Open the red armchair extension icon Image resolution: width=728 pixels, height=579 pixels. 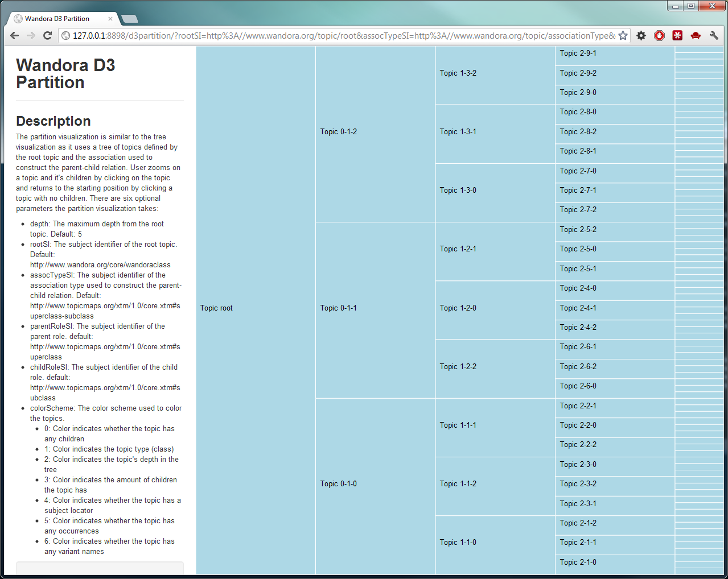pos(696,35)
